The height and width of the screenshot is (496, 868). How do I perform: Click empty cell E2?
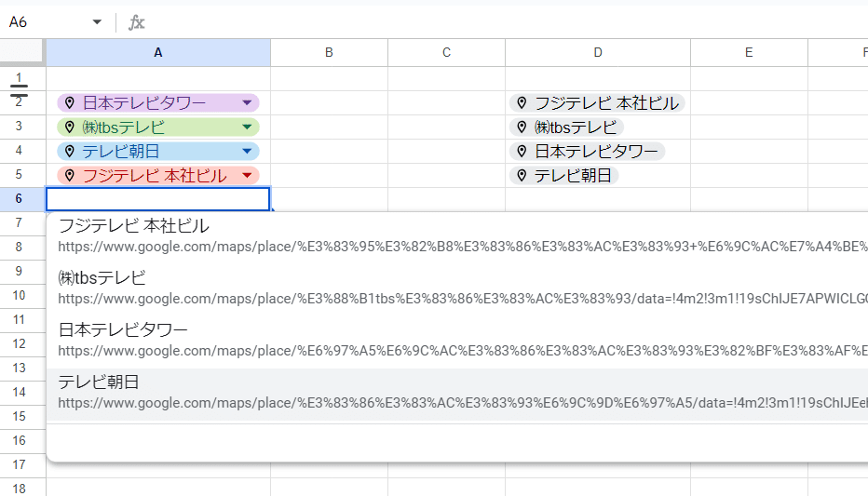(749, 103)
